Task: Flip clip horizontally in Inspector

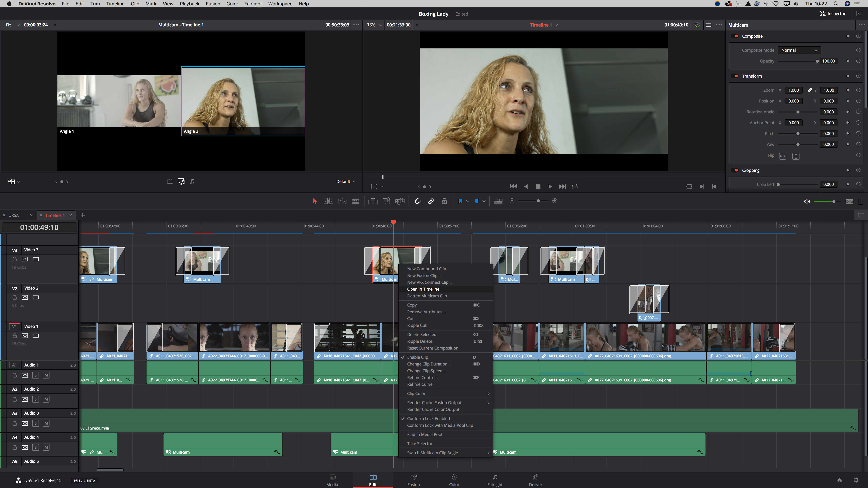Action: (x=783, y=156)
